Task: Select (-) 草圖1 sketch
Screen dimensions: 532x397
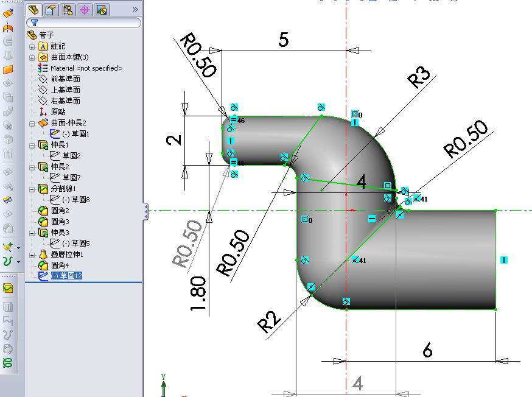Action: pos(69,134)
